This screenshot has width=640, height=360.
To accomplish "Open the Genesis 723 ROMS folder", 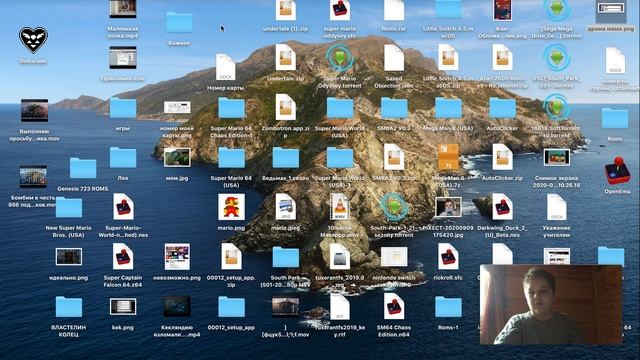I will [x=83, y=168].
